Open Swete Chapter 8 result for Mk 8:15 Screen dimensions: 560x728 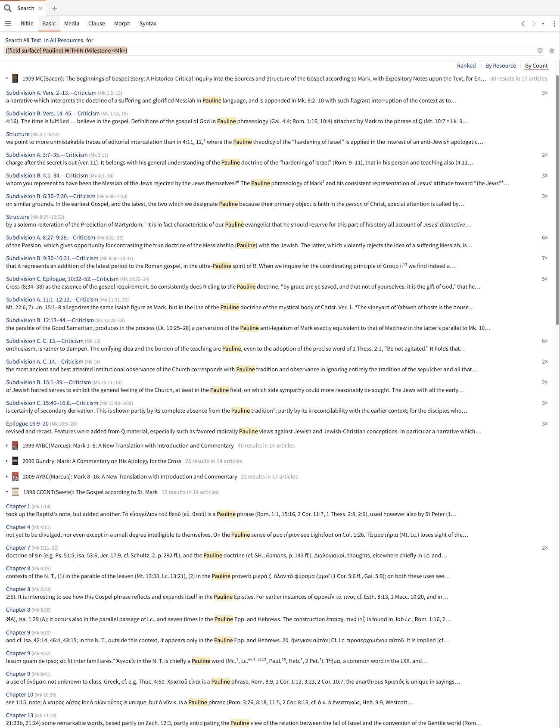pyautogui.click(x=18, y=568)
